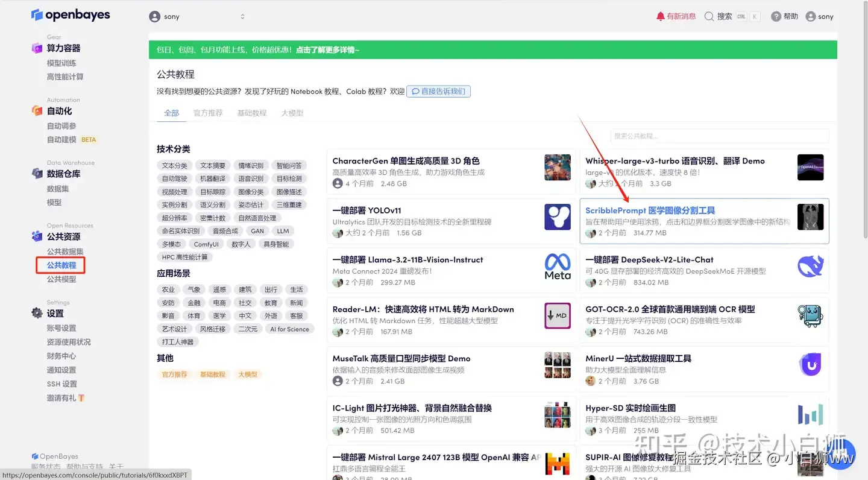Click the IC-Light tutorial thumbnail
Image resolution: width=868 pixels, height=480 pixels.
point(558,415)
